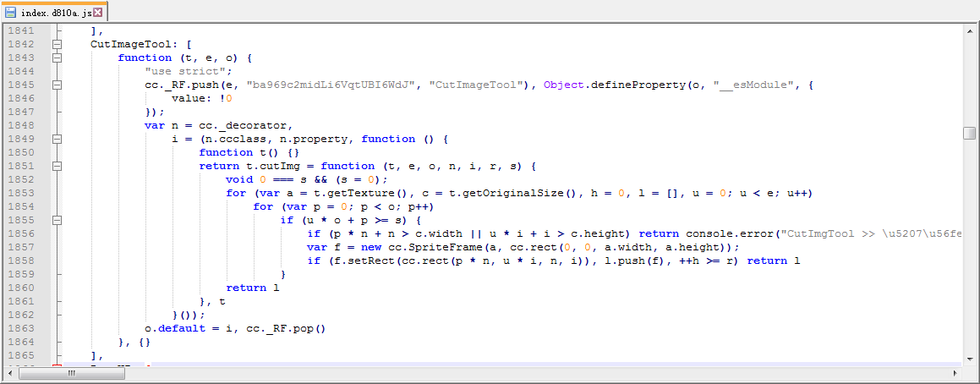The image size is (980, 384).
Task: Collapse the t.cutImg function fold at line 1851
Action: coord(57,166)
